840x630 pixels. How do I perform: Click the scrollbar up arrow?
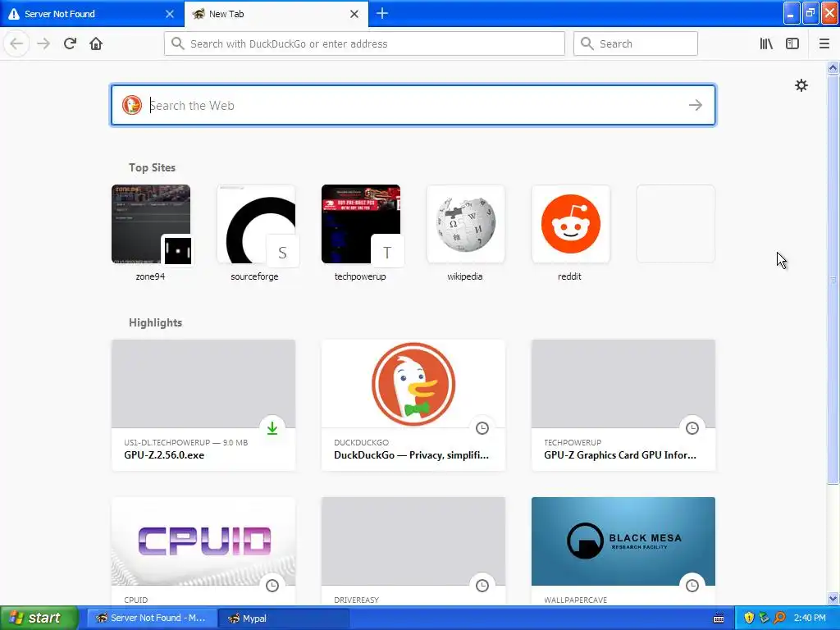[833, 67]
